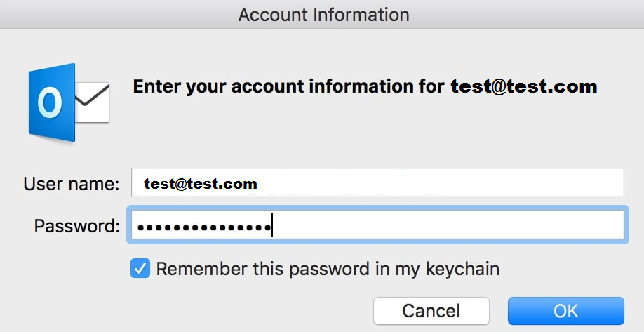
Task: Click the blank area of the User name field
Action: coord(439,182)
